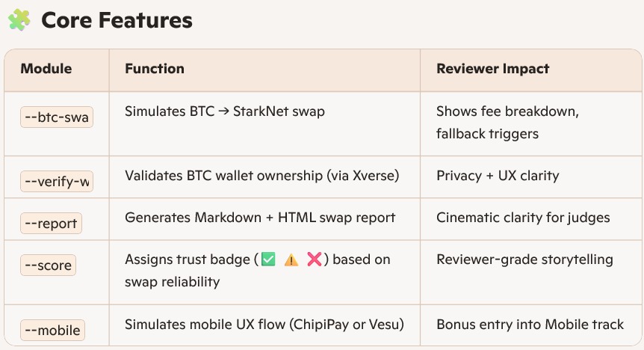Click the Module column header
Image resolution: width=644 pixels, height=350 pixels.
tap(46, 70)
